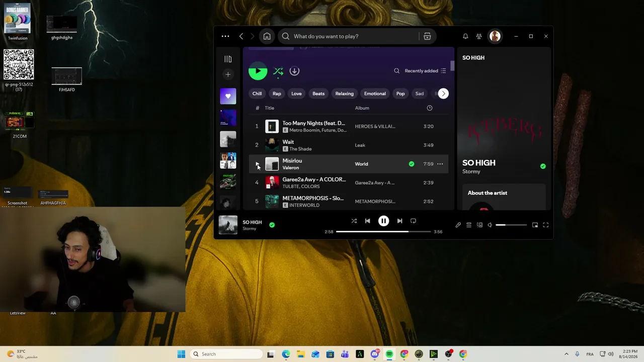644x362 pixels.
Task: Play the playlist with the green button
Action: (258, 71)
